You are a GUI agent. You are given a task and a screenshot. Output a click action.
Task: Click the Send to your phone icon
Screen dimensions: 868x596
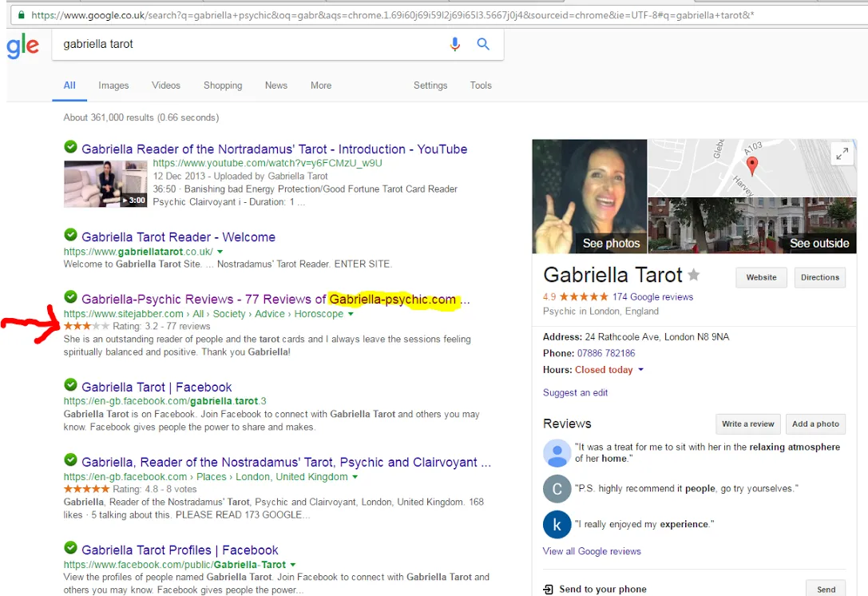548,590
